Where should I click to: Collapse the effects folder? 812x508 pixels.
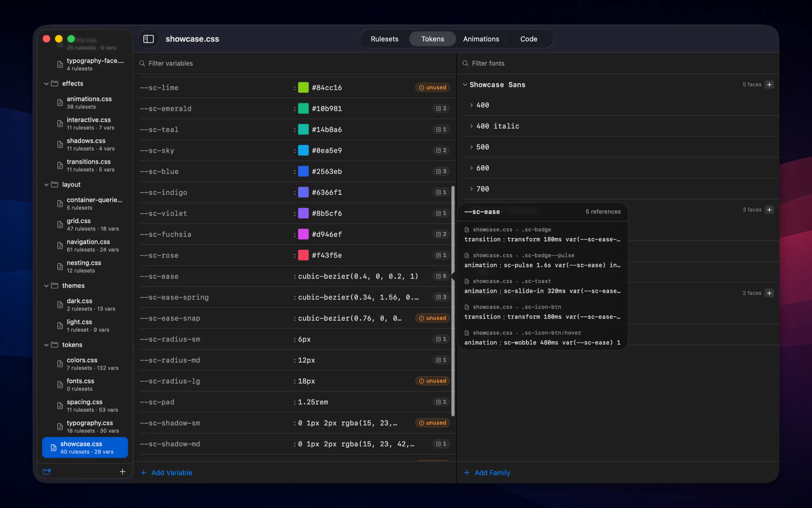pos(46,84)
